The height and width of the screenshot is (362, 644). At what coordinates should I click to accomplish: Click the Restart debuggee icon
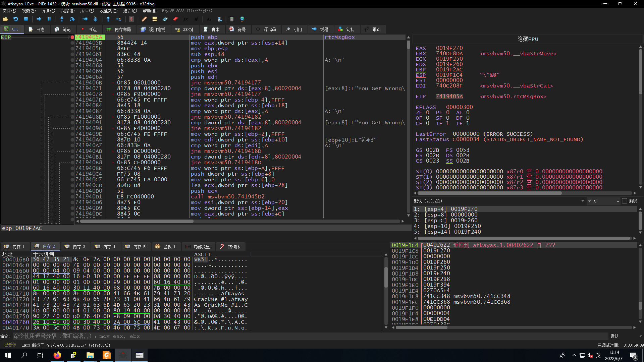click(15, 19)
